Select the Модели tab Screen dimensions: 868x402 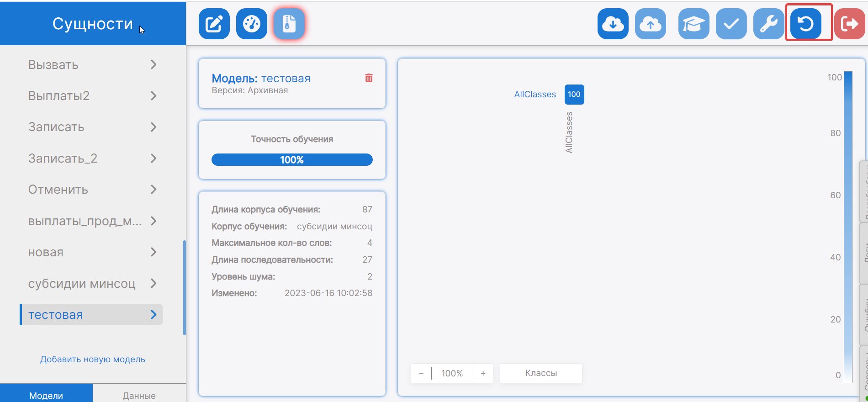[46, 395]
